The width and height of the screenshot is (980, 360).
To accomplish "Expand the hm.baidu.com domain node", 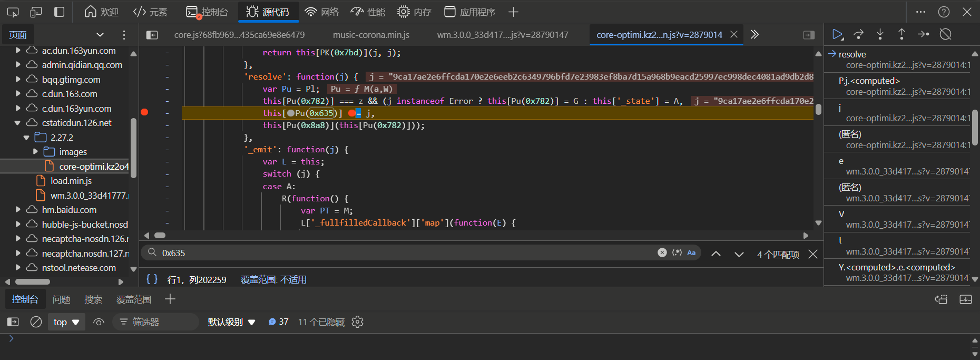I will 18,210.
